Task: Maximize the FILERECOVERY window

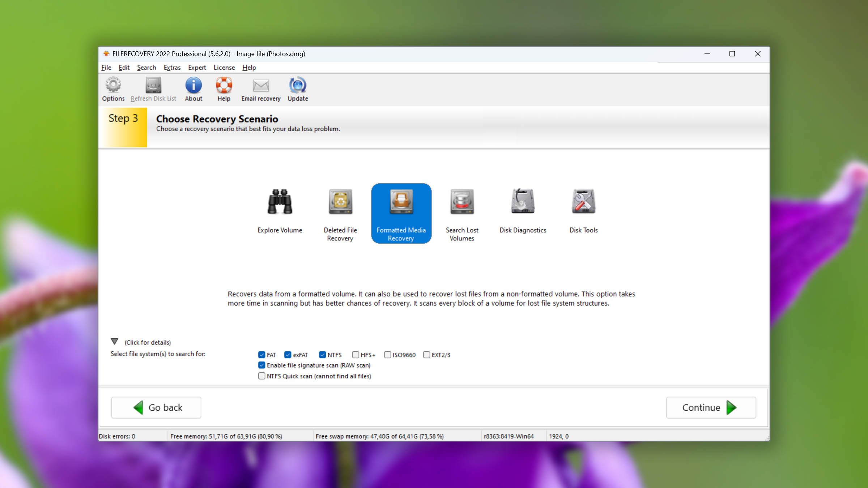Action: [x=732, y=53]
